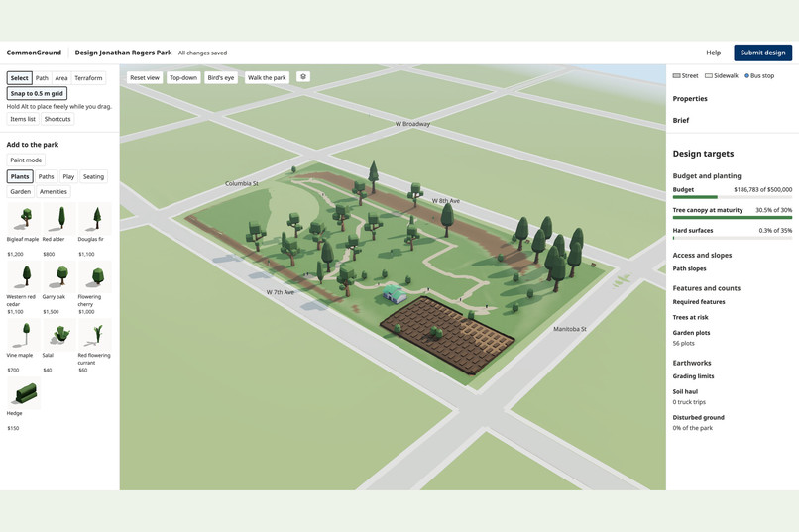The width and height of the screenshot is (799, 532).
Task: Click the greenhouse shed in the park
Action: click(395, 294)
